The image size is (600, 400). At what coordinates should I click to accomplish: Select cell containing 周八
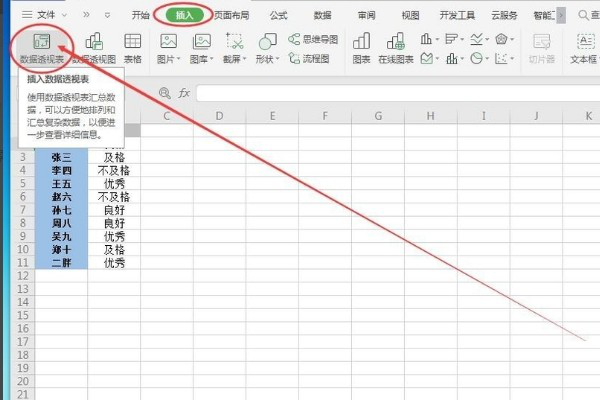pyautogui.click(x=61, y=223)
